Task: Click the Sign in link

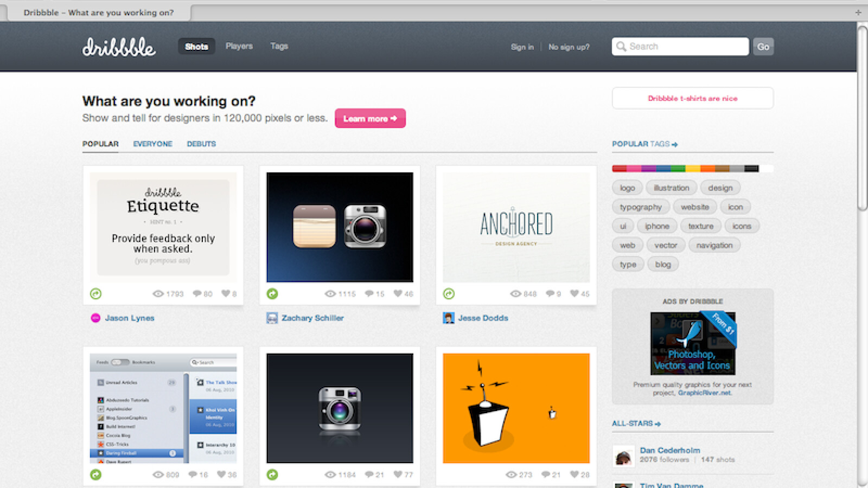Action: pos(522,47)
